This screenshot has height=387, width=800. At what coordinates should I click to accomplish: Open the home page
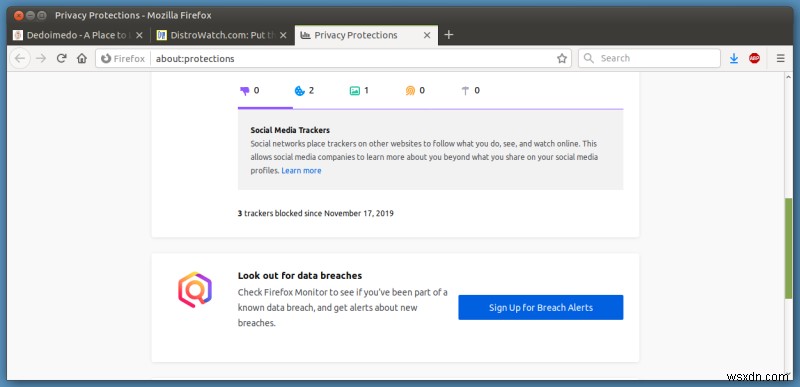pos(82,59)
